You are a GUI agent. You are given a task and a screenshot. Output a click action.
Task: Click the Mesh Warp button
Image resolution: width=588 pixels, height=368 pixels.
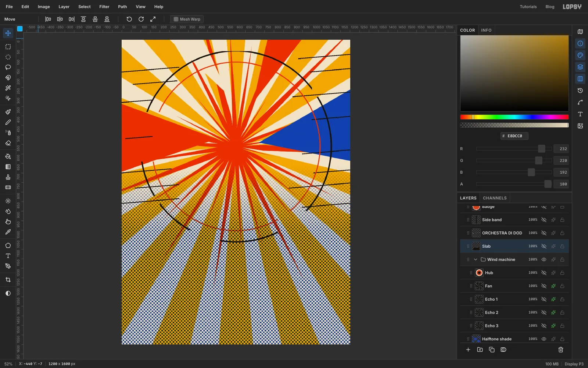coord(187,19)
